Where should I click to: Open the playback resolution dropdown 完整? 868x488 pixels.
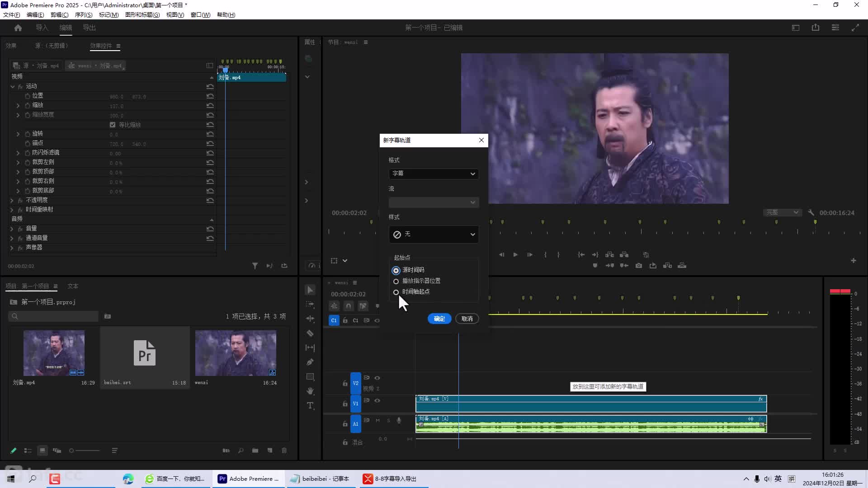pyautogui.click(x=783, y=212)
